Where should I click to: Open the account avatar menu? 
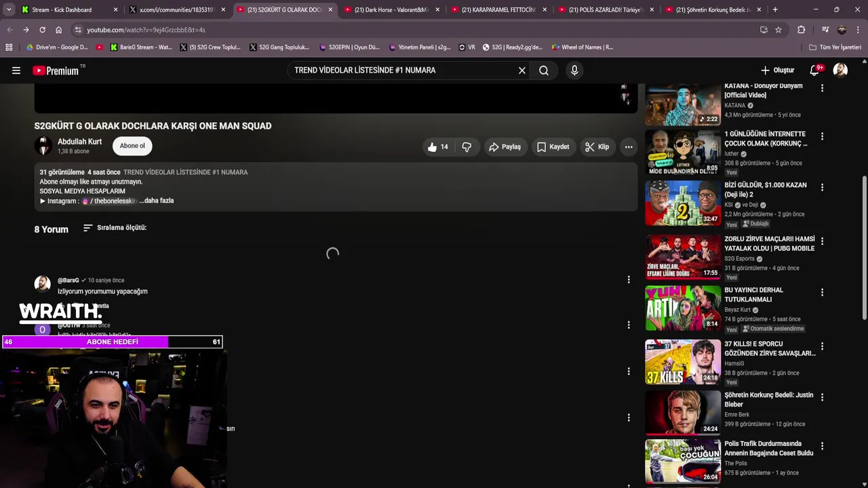840,70
